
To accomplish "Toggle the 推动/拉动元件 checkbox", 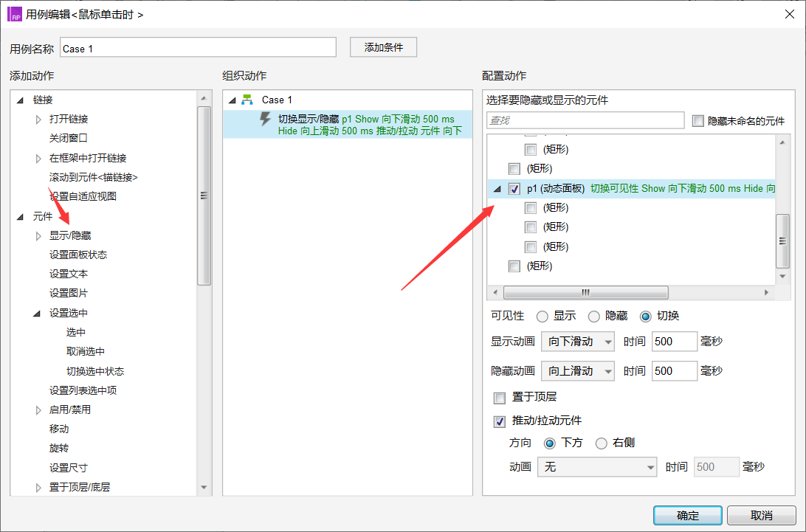I will (x=499, y=421).
